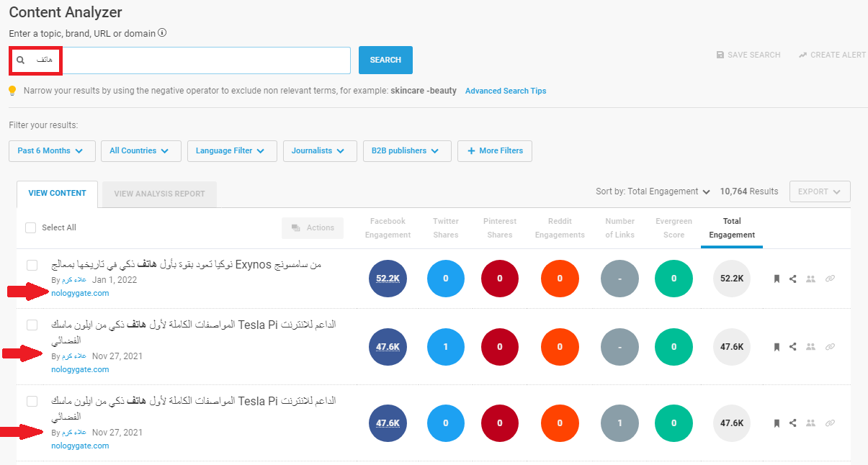This screenshot has height=465, width=868.
Task: Bookmark the Jan 1, 2022 Exynos article
Action: pyautogui.click(x=777, y=279)
